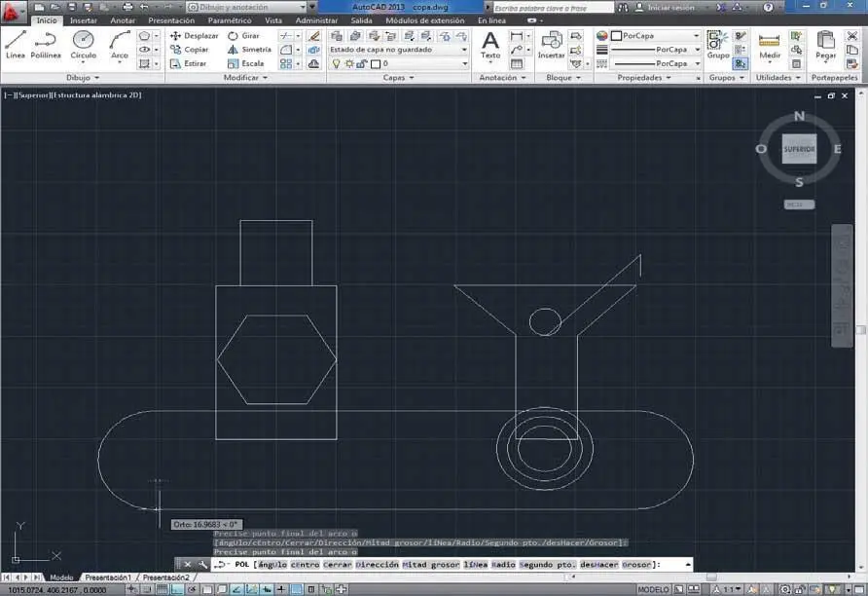This screenshot has height=596, width=868.
Task: Select the Polilínea tool
Action: click(x=46, y=44)
